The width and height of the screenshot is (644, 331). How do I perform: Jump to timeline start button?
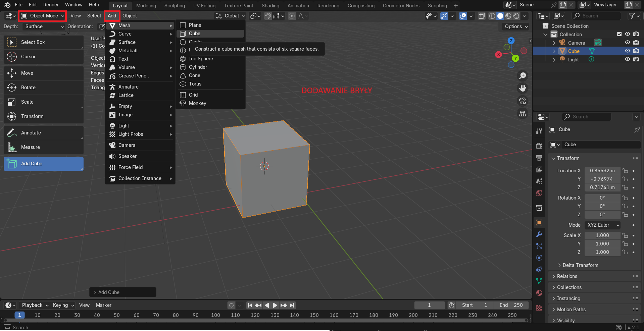[250, 305]
